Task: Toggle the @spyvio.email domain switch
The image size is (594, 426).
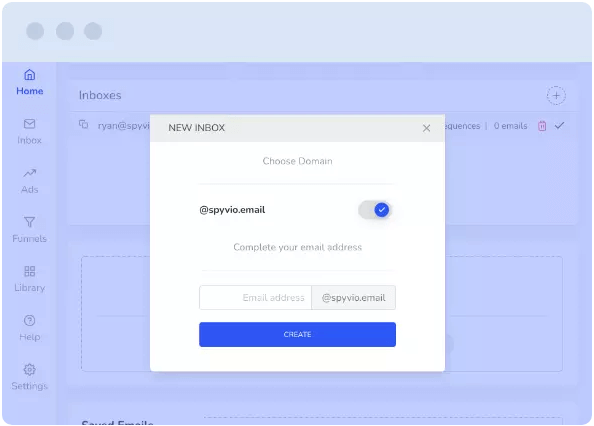Action: tap(374, 210)
